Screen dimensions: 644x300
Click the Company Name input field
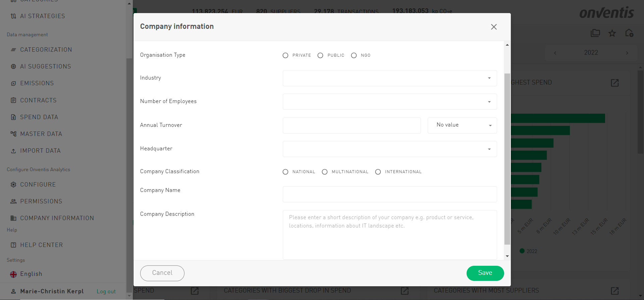point(389,194)
